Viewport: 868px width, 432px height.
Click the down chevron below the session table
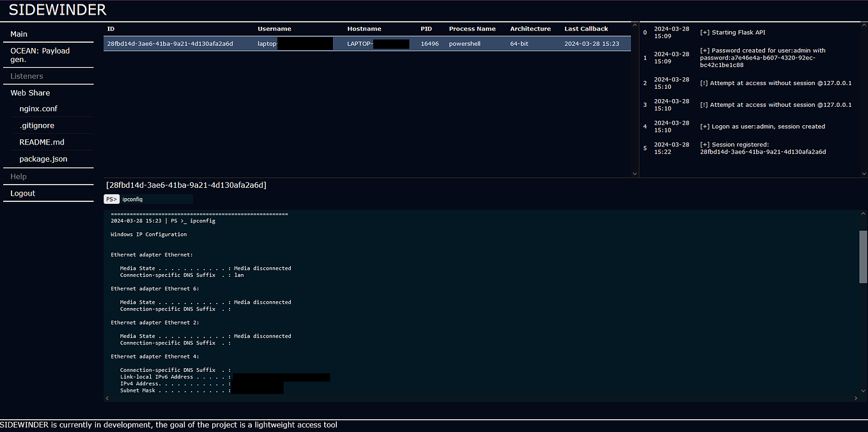tap(635, 173)
